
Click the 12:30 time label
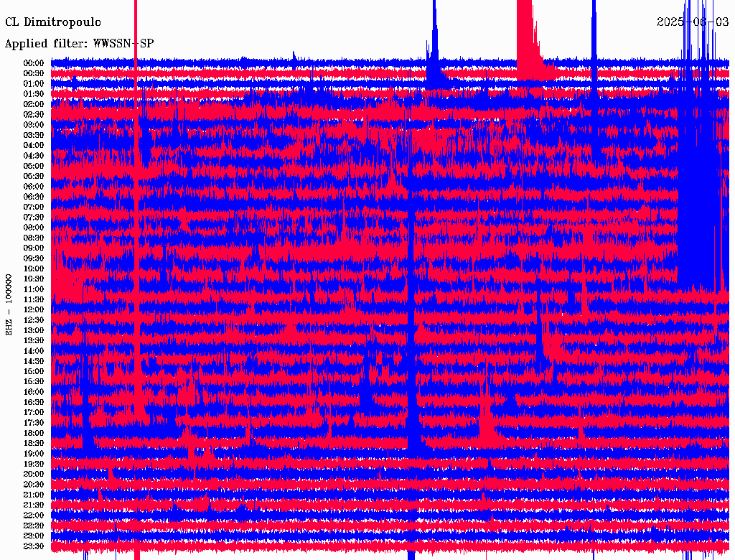click(34, 320)
